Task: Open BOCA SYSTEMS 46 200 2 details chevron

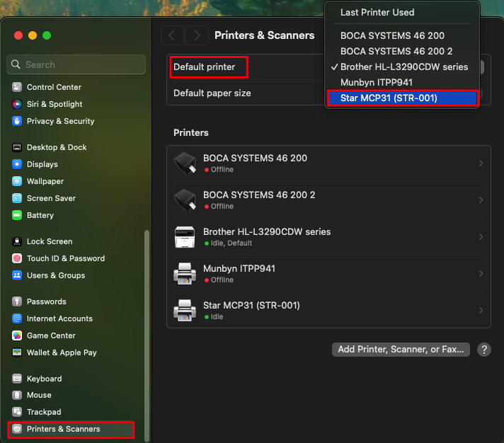Action: click(x=481, y=200)
